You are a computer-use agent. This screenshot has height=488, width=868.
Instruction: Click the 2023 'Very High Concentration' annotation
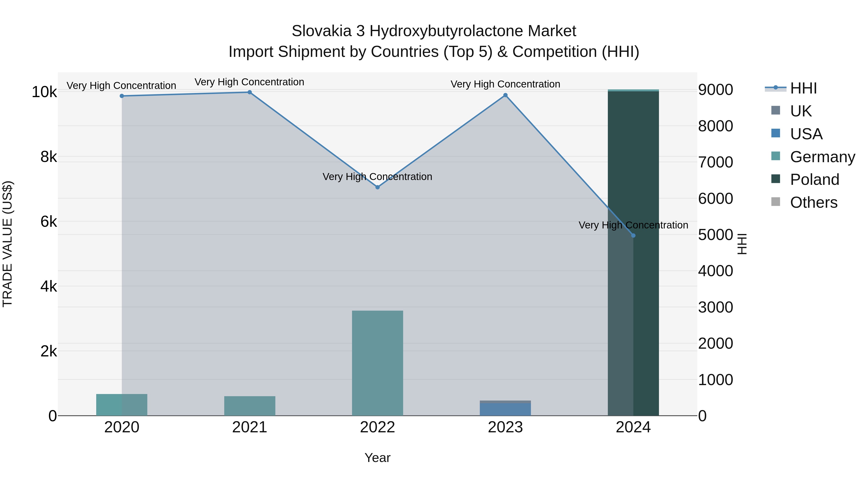pyautogui.click(x=505, y=84)
